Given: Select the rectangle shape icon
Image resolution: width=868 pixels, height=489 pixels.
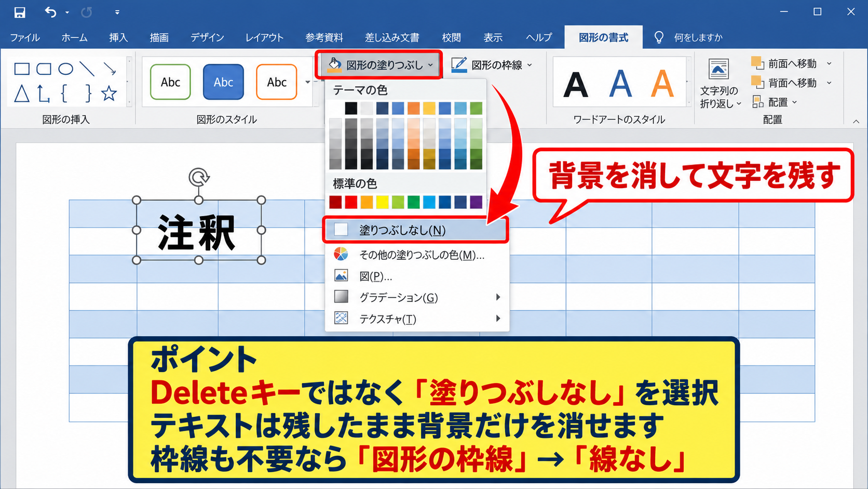Looking at the screenshot, I should click(22, 69).
